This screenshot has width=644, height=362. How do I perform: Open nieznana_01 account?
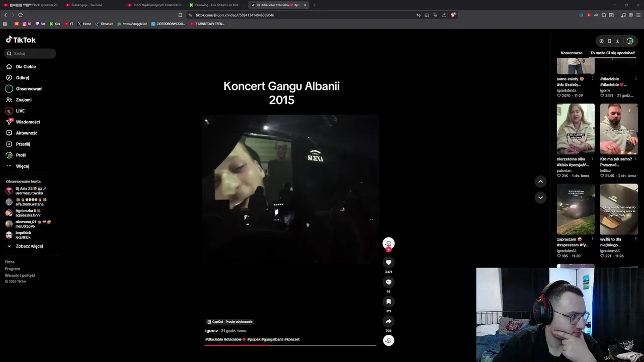tap(29, 224)
